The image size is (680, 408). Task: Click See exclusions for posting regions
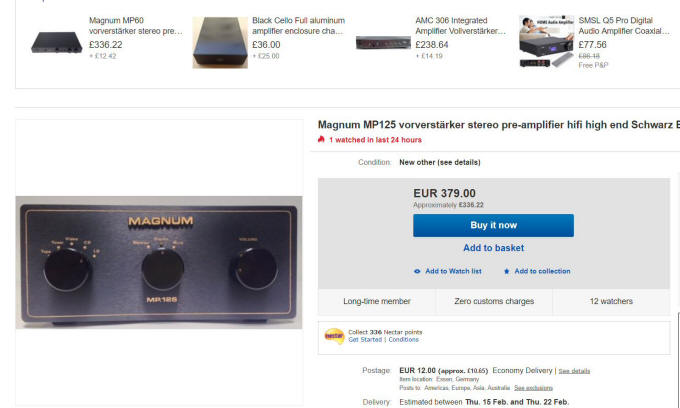pyautogui.click(x=533, y=387)
